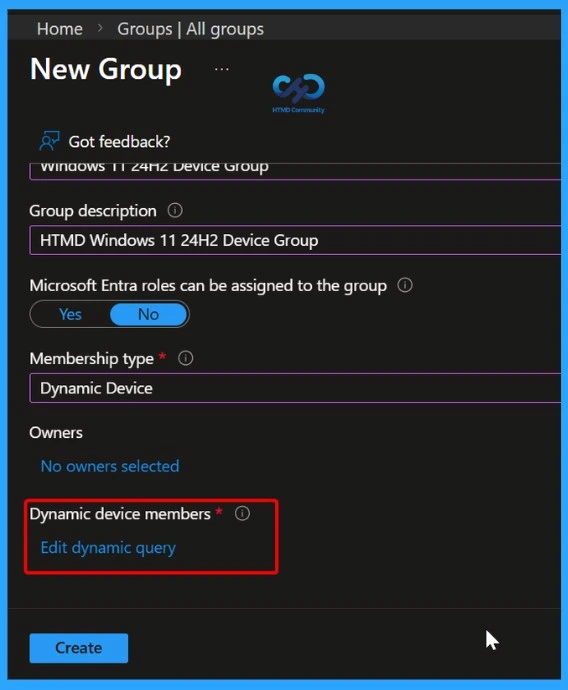568x690 pixels.
Task: Open the Membership type Dynamic Device dropdown
Action: point(295,388)
